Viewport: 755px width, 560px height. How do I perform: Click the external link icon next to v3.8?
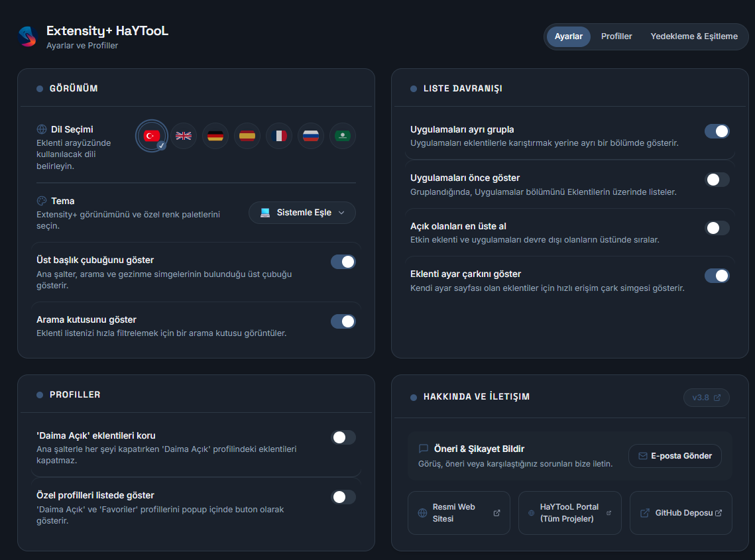coord(717,398)
